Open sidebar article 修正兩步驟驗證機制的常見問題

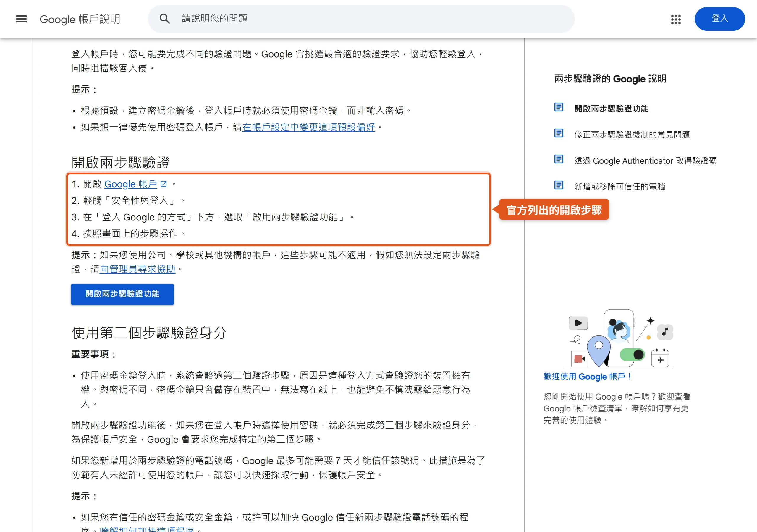pos(632,134)
